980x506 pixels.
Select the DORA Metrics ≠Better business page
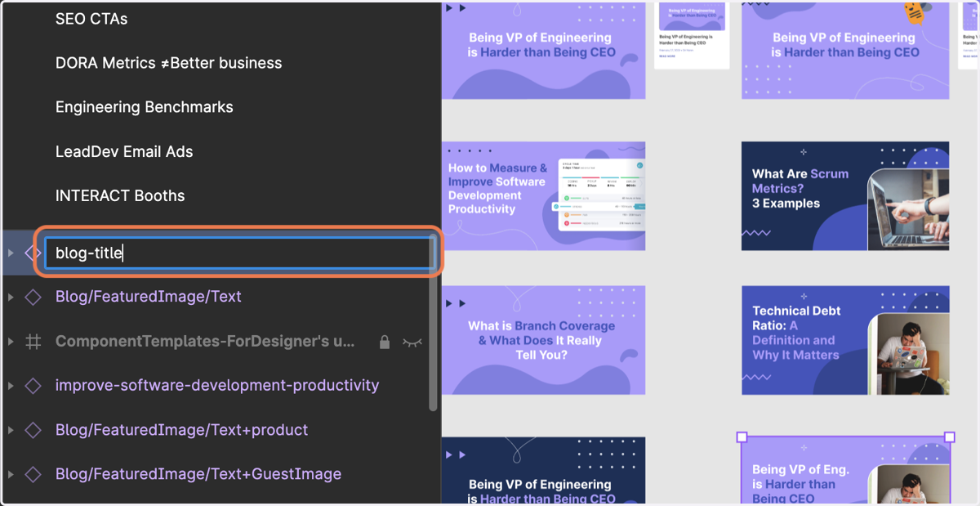tap(168, 63)
